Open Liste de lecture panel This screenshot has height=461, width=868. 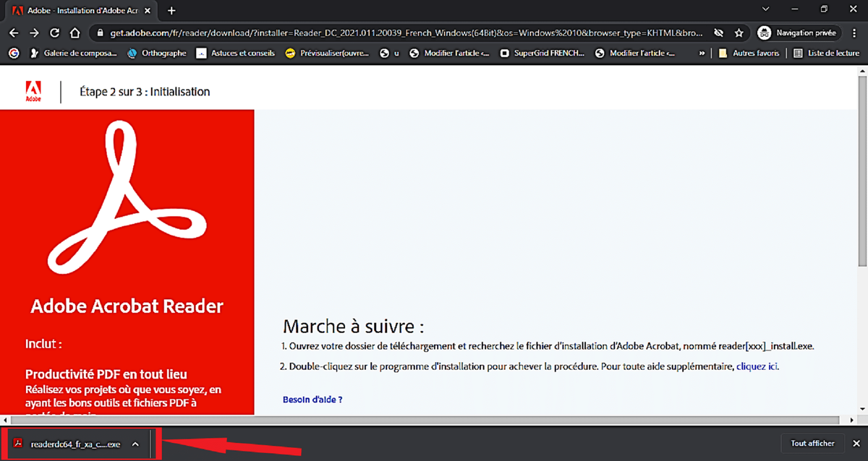pyautogui.click(x=827, y=53)
